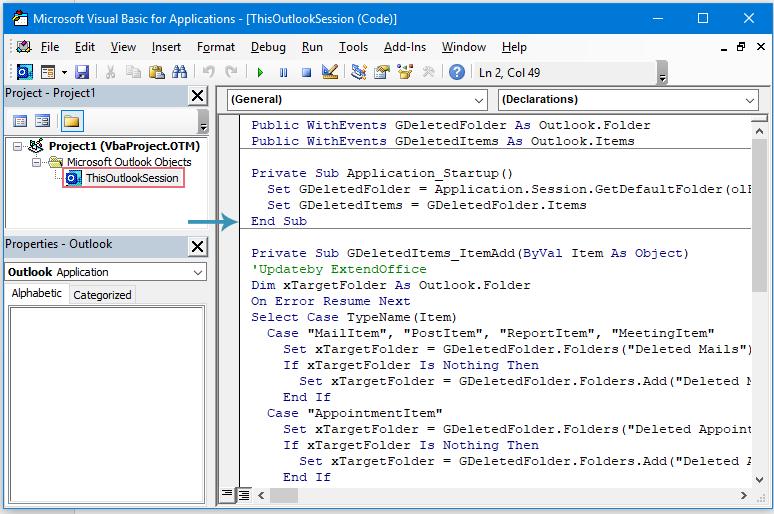774x514 pixels.
Task: Switch to Procedure View at bottom left
Action: (x=227, y=495)
